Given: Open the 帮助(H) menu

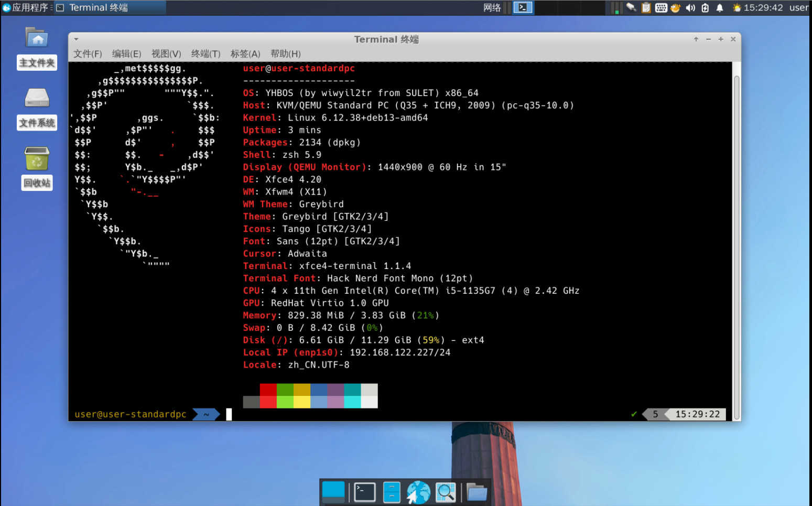Looking at the screenshot, I should tap(285, 53).
